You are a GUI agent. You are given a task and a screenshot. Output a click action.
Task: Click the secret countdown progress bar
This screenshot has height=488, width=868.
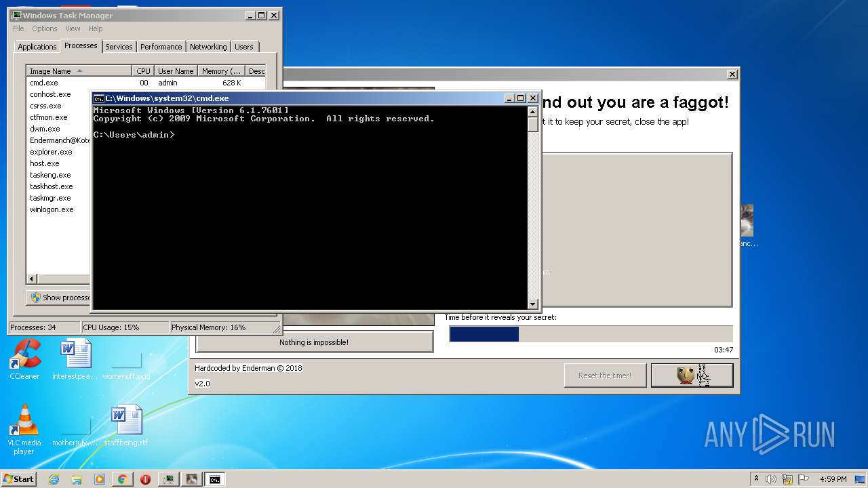591,333
